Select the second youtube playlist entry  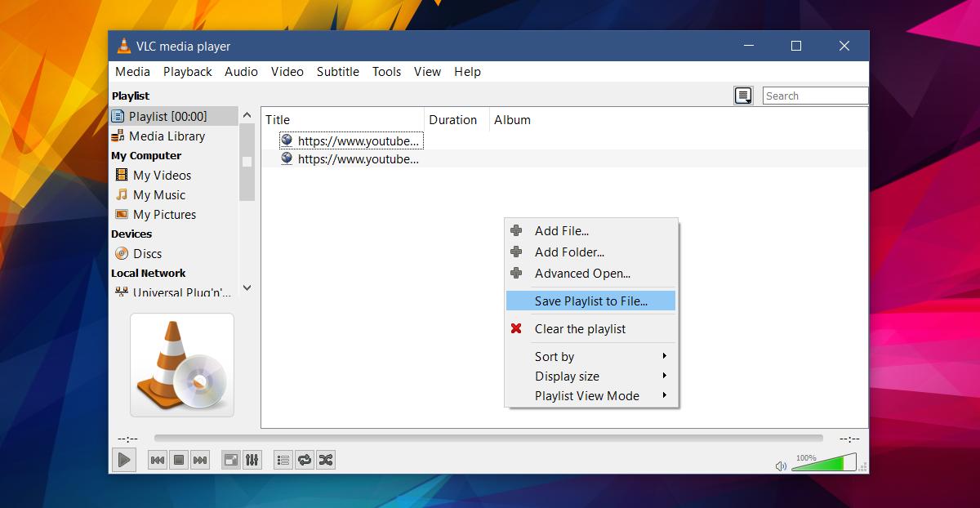[x=351, y=159]
